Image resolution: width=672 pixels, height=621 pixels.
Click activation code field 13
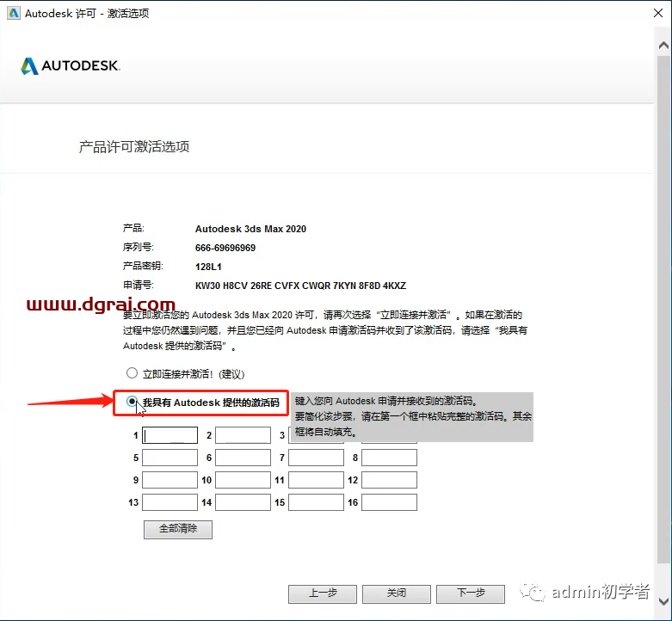point(170,502)
